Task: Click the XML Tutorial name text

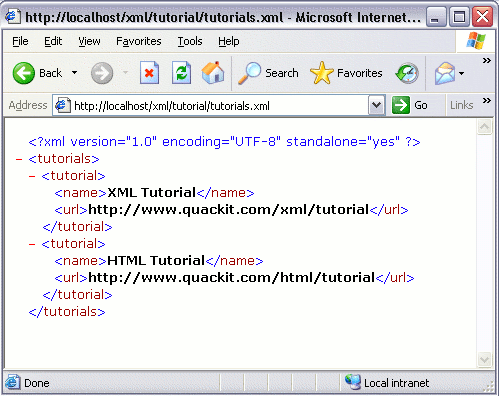Action: (151, 193)
